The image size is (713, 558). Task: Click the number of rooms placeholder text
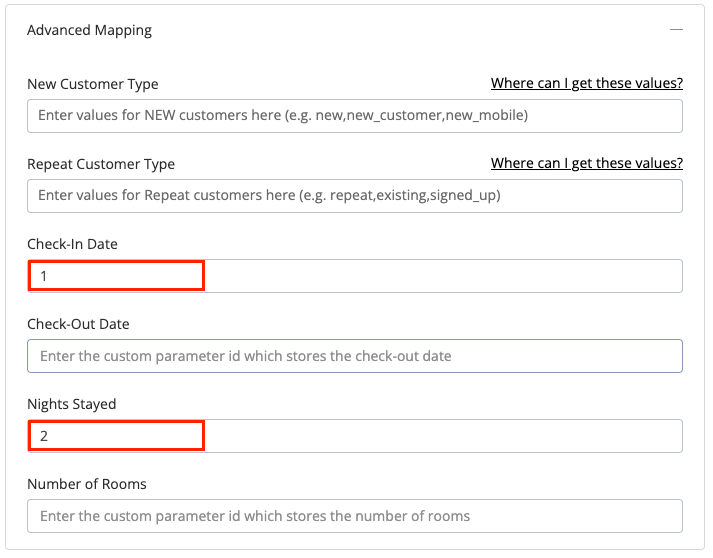pos(255,516)
